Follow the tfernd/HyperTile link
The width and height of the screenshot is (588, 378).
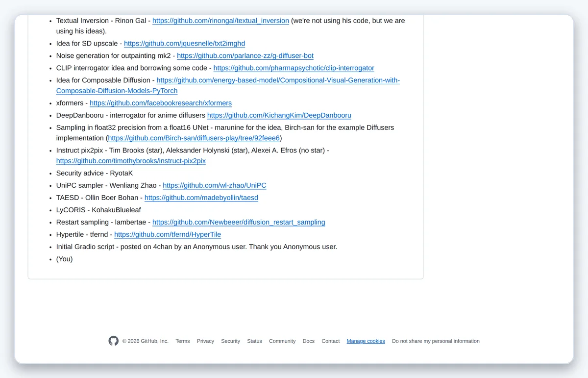point(168,234)
